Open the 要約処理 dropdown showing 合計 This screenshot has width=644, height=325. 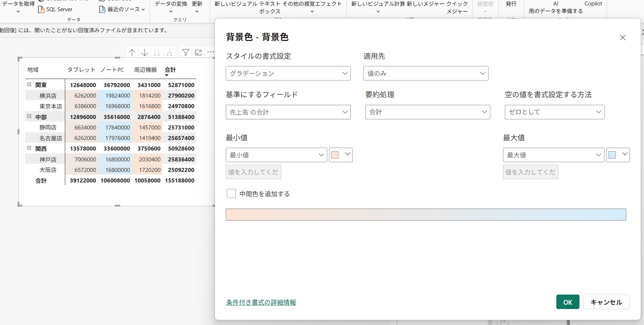point(428,112)
